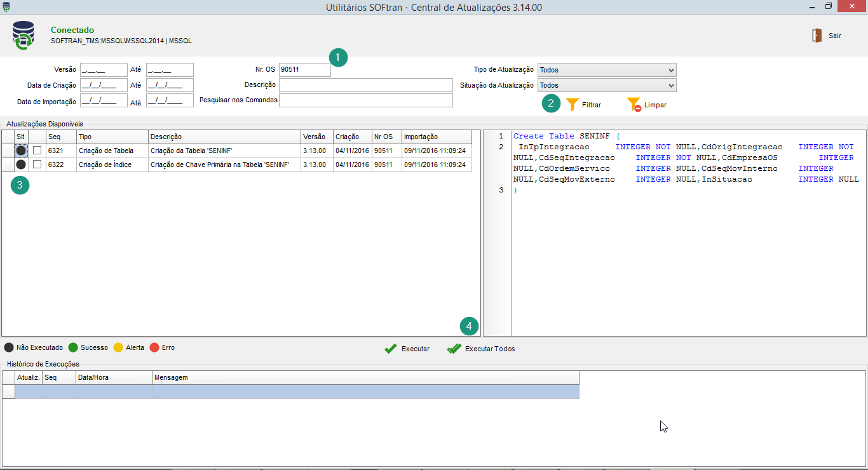Click the green Executar checkmark icon

pos(391,349)
